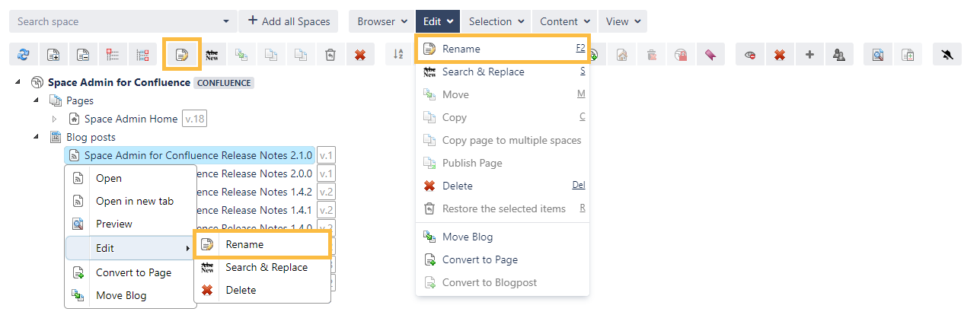
Task: Click the pink label tag toolbar icon
Action: (x=710, y=55)
